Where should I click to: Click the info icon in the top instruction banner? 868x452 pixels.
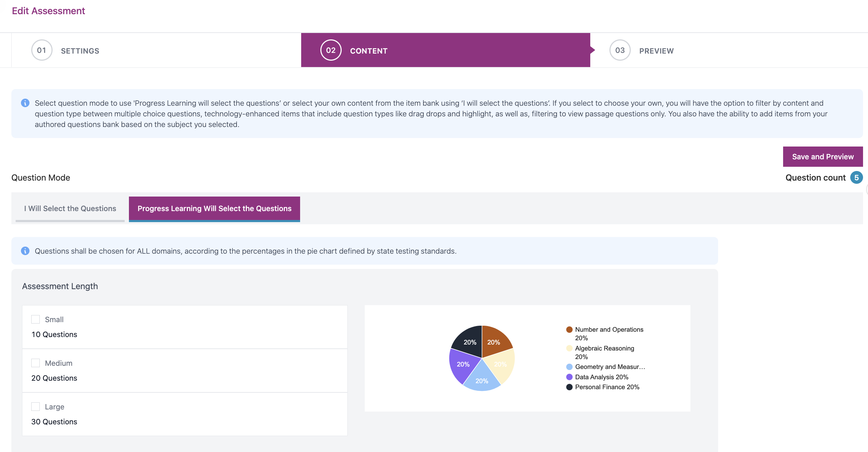pyautogui.click(x=25, y=103)
